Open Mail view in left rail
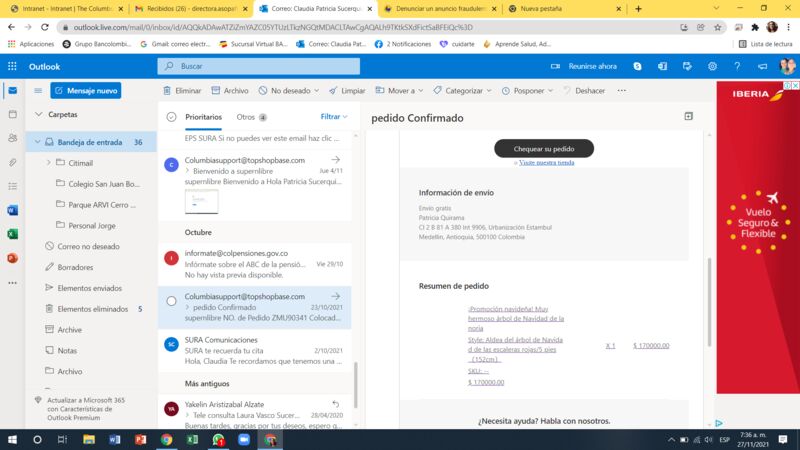This screenshot has width=800, height=450. (13, 91)
